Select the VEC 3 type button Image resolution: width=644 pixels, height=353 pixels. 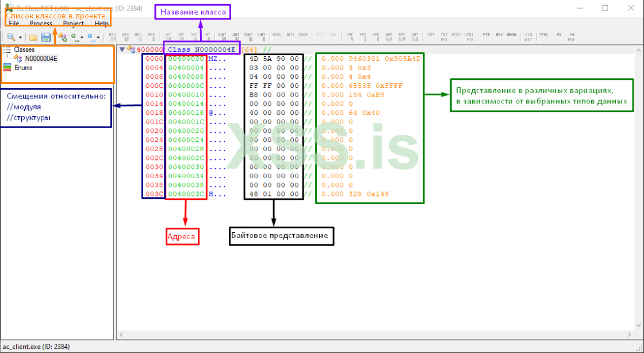[x=363, y=37]
